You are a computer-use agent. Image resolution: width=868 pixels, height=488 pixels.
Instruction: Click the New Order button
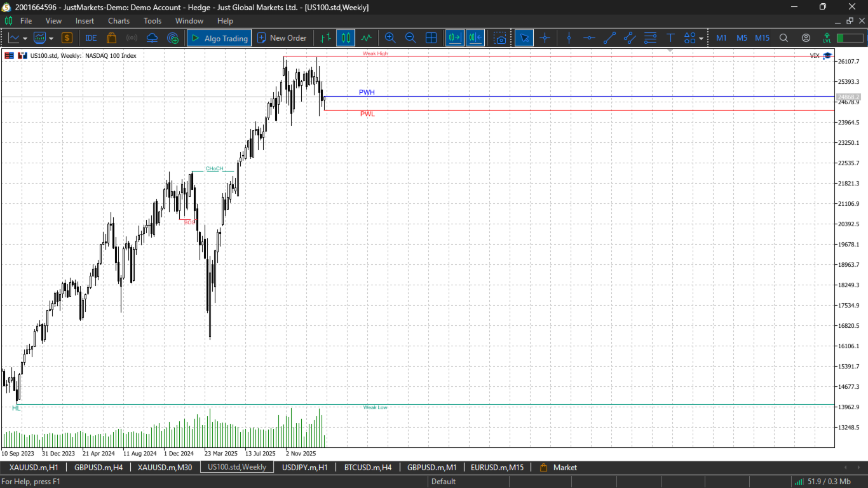tap(281, 38)
